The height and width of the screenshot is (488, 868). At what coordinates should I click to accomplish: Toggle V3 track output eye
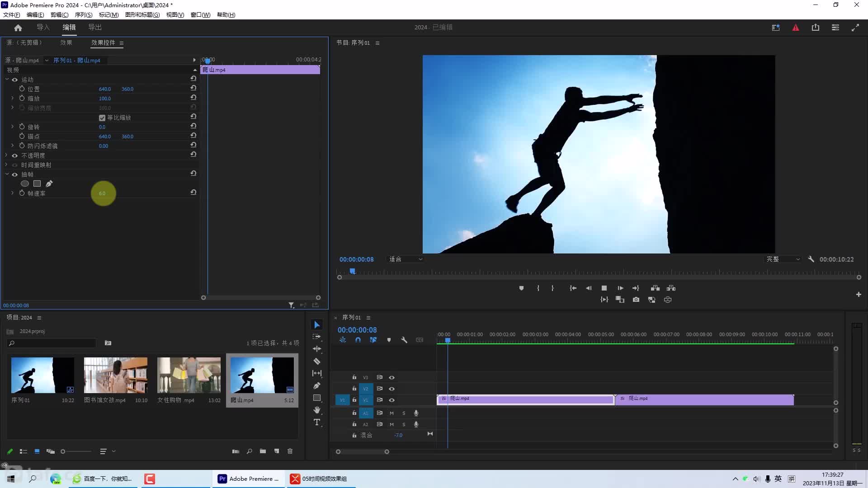392,377
